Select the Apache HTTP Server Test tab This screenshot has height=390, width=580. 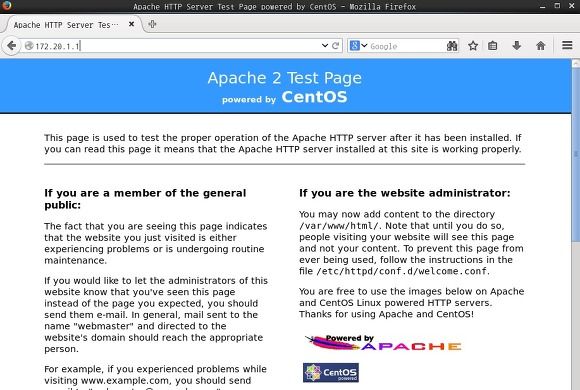[x=72, y=25]
